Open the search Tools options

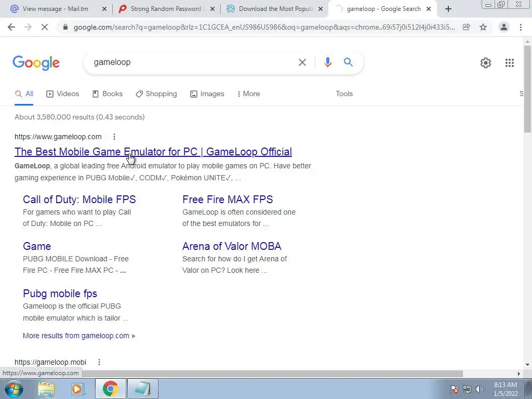click(x=344, y=94)
